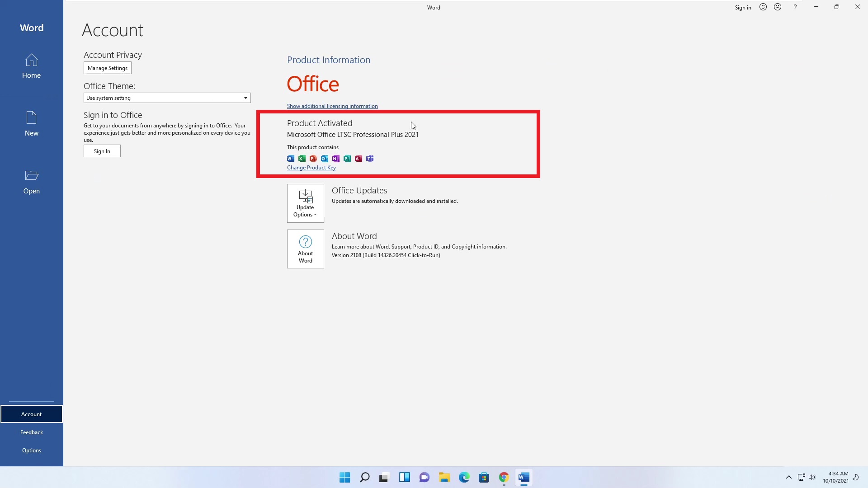The height and width of the screenshot is (488, 868).
Task: Send a smile feedback icon
Action: tap(763, 7)
